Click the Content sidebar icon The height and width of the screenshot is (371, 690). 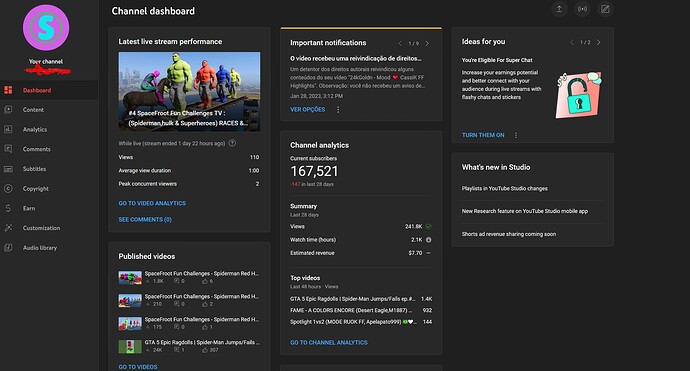pos(8,110)
